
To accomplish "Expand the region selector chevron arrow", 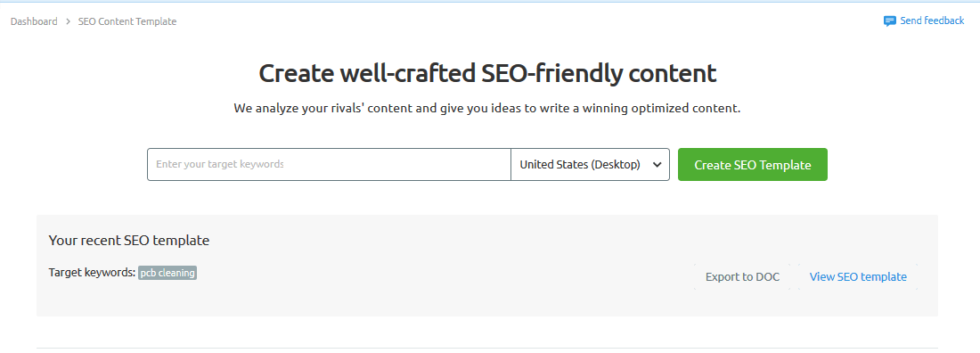I will click(x=657, y=165).
